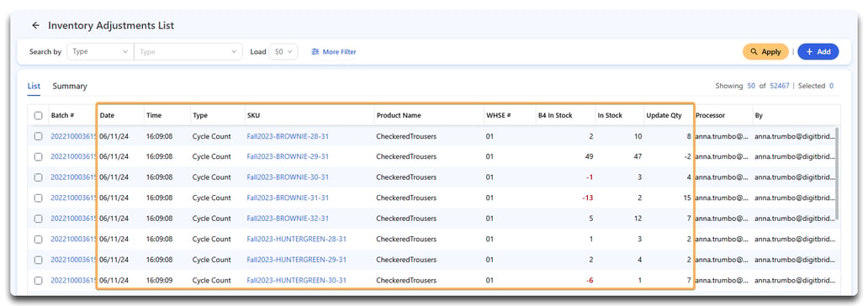The image size is (868, 306).
Task: Click the Batch # column header
Action: [x=62, y=116]
